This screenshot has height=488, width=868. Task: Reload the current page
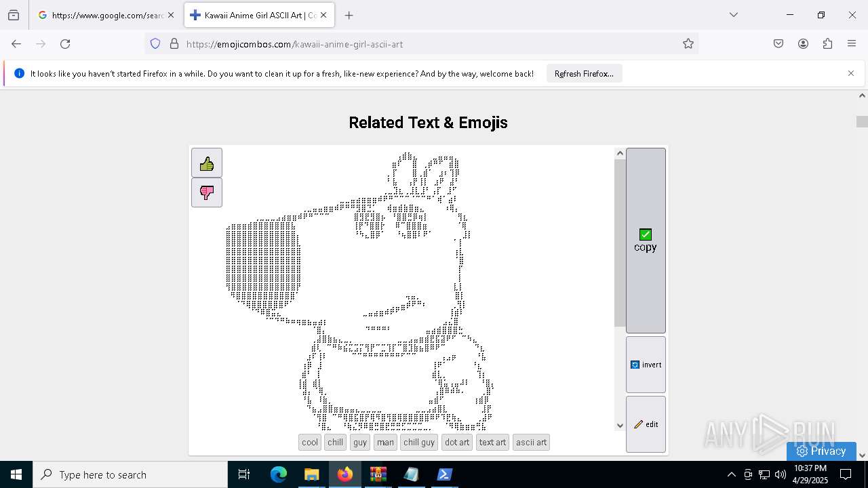coord(65,44)
